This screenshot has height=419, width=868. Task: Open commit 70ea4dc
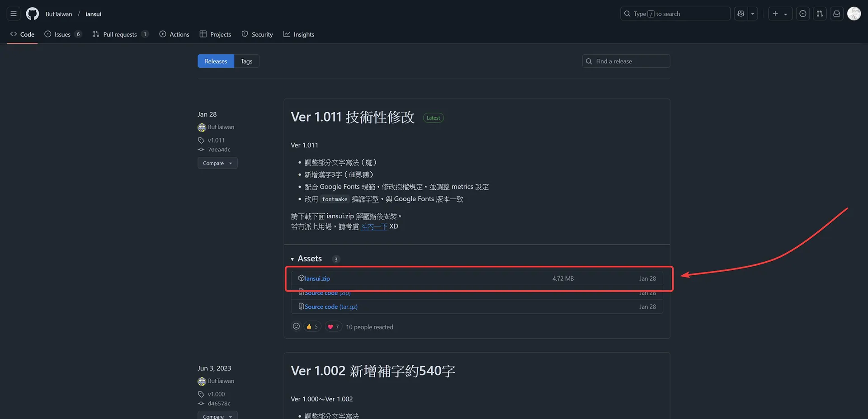tap(219, 150)
